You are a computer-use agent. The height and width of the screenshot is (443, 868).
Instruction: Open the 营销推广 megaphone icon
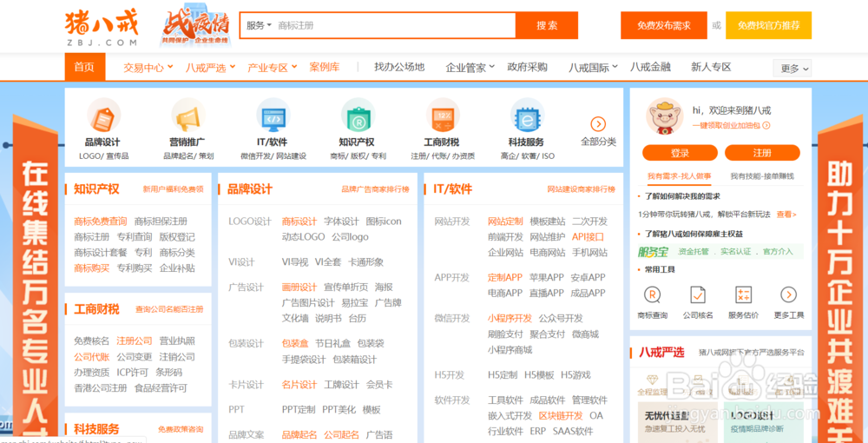click(187, 116)
